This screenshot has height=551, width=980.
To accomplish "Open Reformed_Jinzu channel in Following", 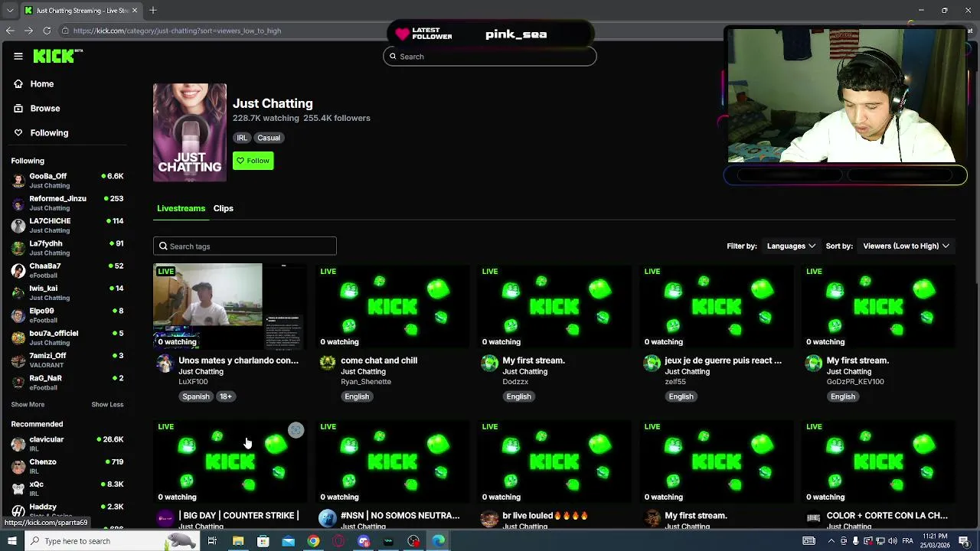I will [67, 203].
